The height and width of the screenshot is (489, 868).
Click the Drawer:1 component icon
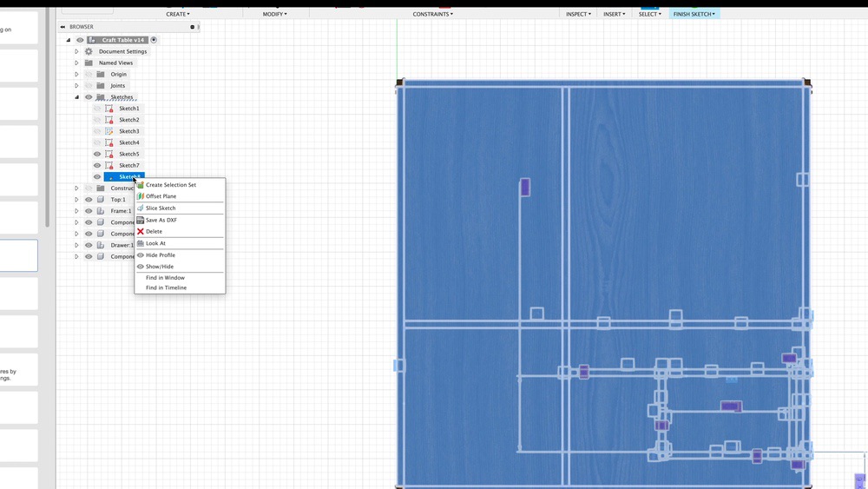(x=100, y=245)
